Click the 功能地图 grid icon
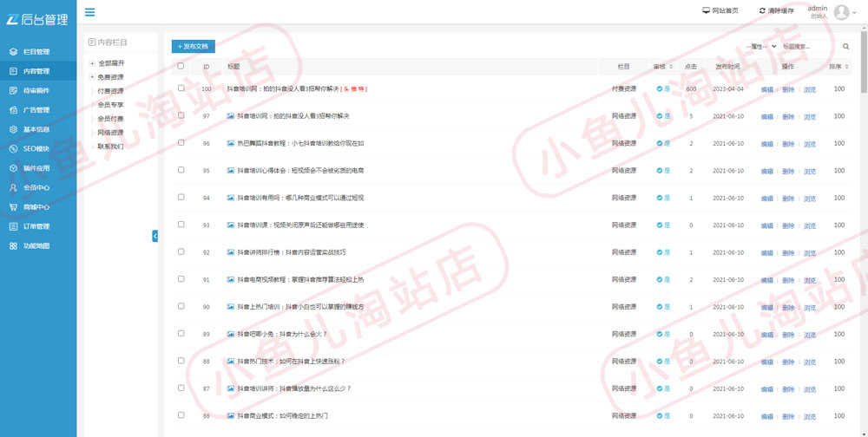The image size is (868, 437). [13, 245]
